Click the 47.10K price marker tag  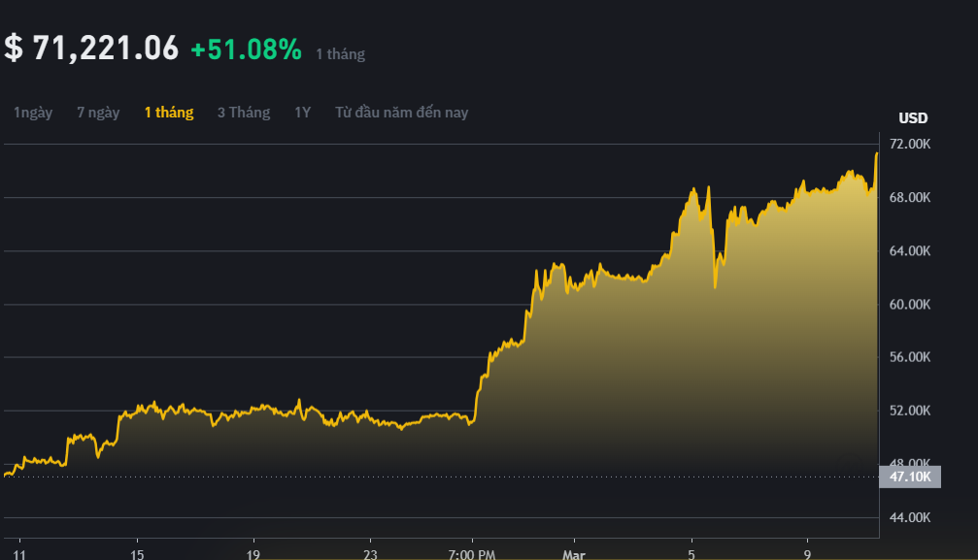(910, 478)
